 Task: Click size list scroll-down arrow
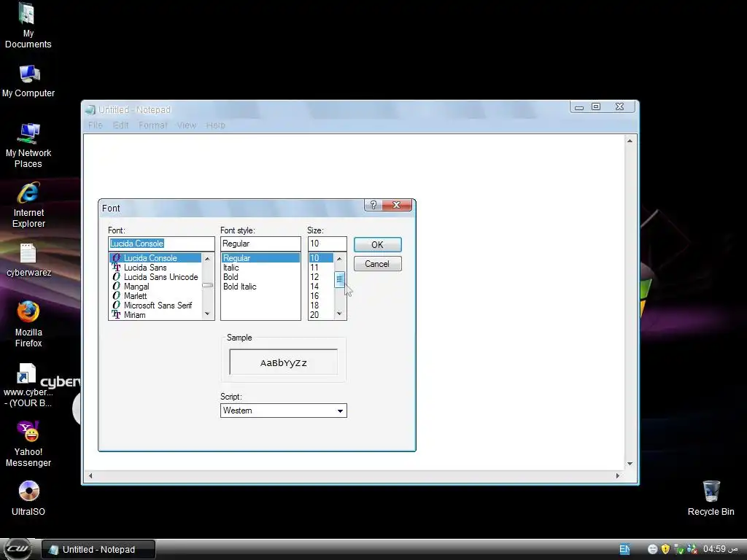tap(339, 314)
